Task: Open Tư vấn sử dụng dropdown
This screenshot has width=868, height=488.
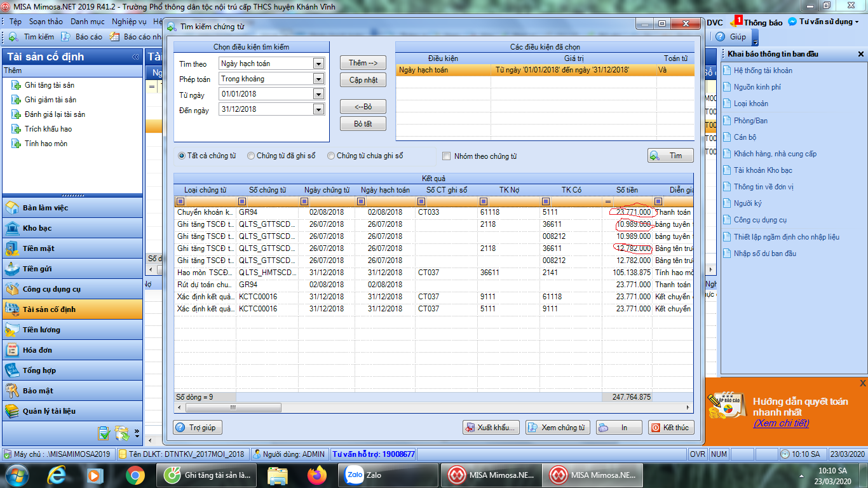Action: click(x=824, y=22)
